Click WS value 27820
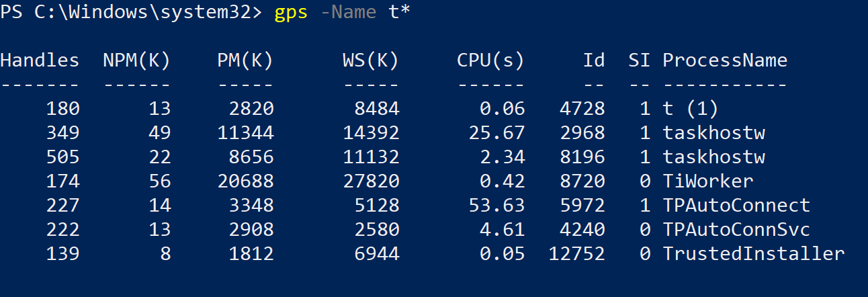The height and width of the screenshot is (297, 868). (x=371, y=181)
